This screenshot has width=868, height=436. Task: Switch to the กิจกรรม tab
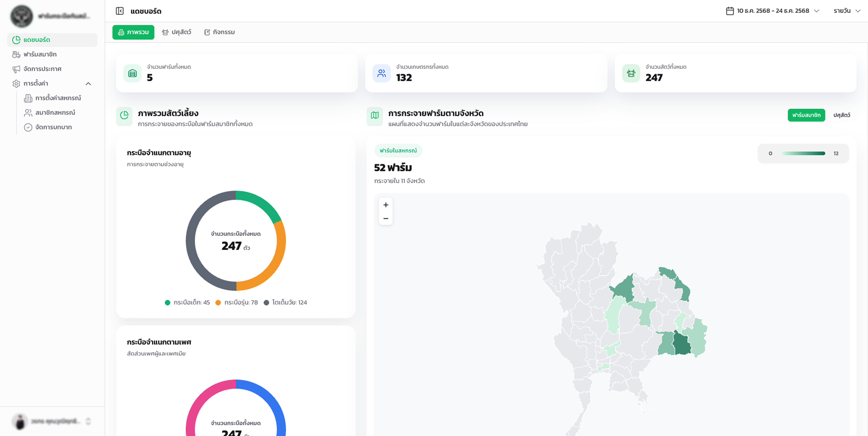pos(219,32)
